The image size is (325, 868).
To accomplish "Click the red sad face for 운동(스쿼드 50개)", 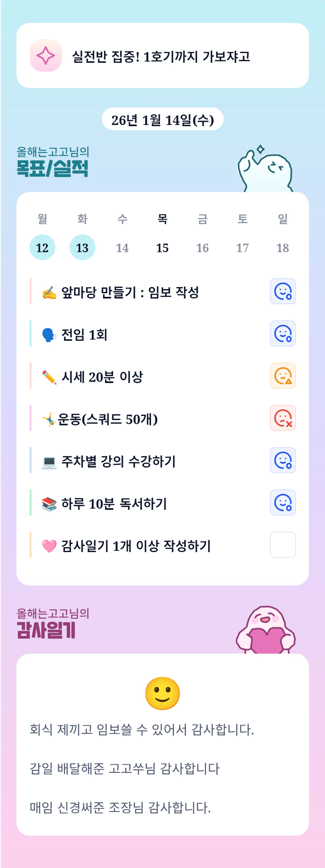I will coord(283,418).
